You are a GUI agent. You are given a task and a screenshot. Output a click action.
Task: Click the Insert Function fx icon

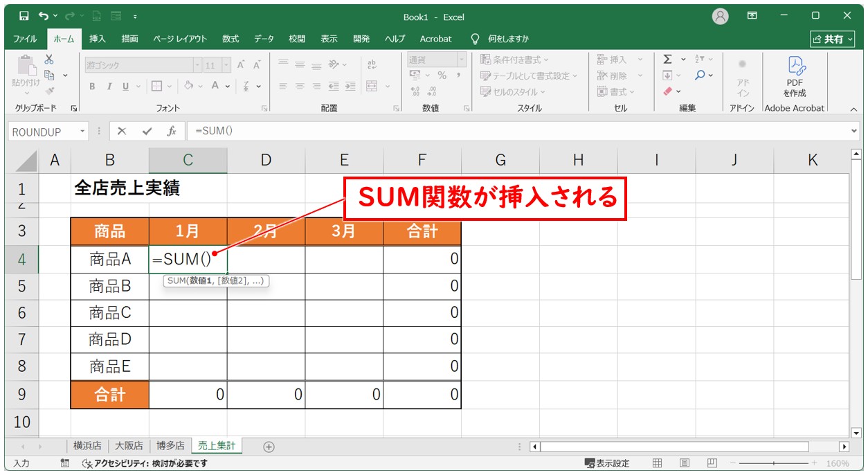(x=171, y=131)
